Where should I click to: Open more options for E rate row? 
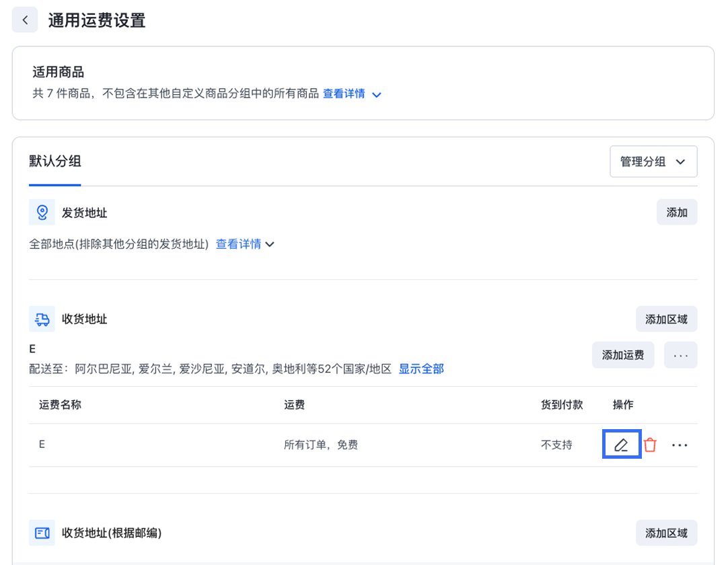click(680, 445)
